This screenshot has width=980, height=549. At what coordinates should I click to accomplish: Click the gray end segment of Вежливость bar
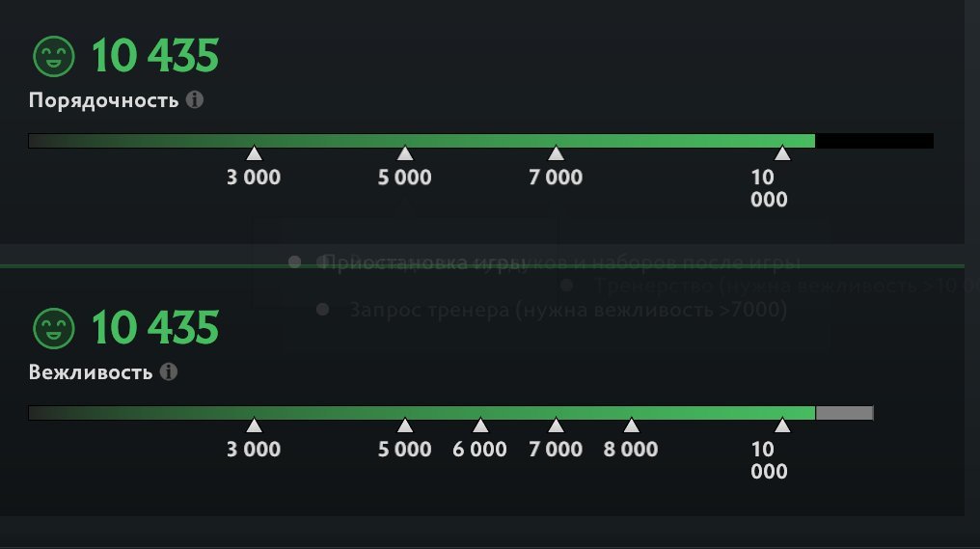[x=844, y=413]
